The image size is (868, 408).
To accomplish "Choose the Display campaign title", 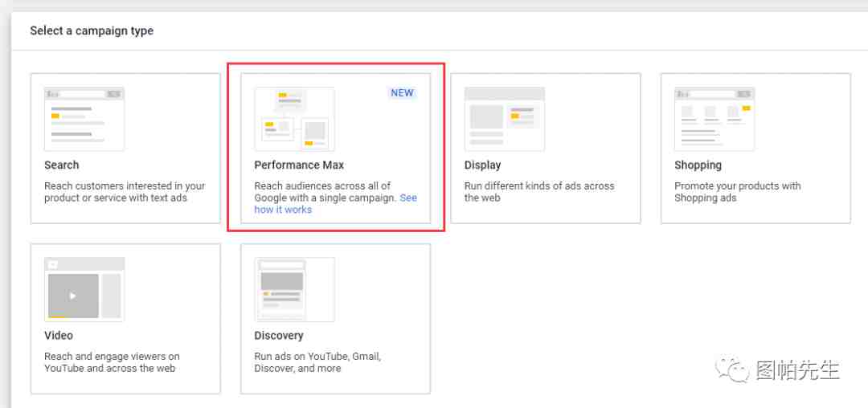I will point(483,165).
